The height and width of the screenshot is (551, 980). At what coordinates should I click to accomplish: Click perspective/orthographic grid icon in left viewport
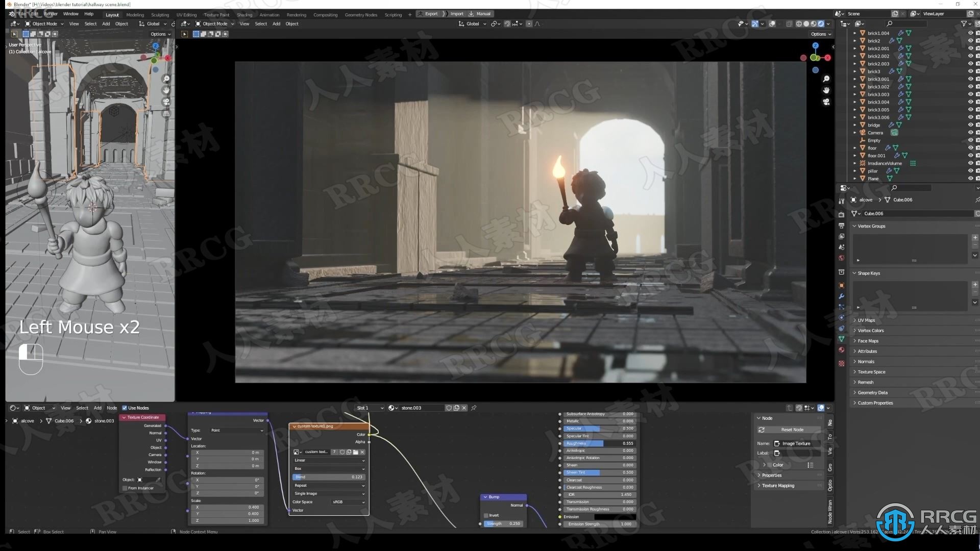(x=166, y=113)
